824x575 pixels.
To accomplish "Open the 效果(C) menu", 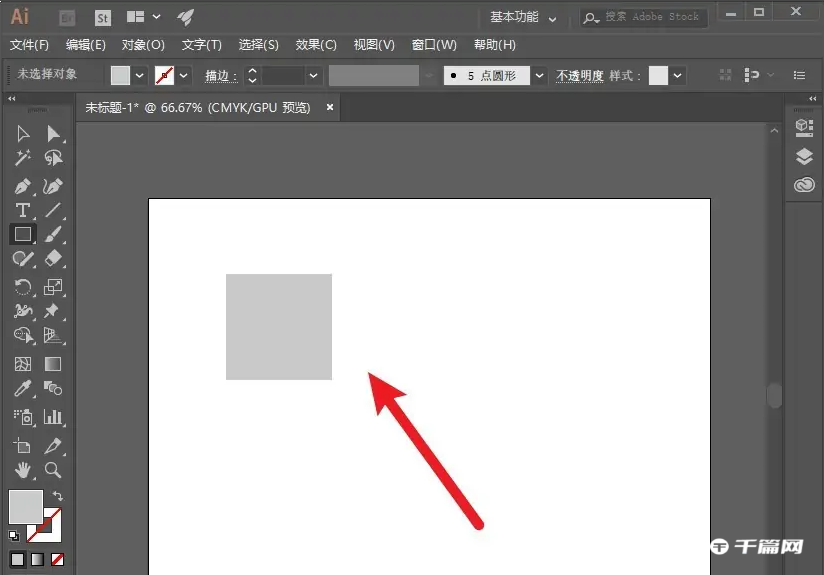I will coord(316,45).
